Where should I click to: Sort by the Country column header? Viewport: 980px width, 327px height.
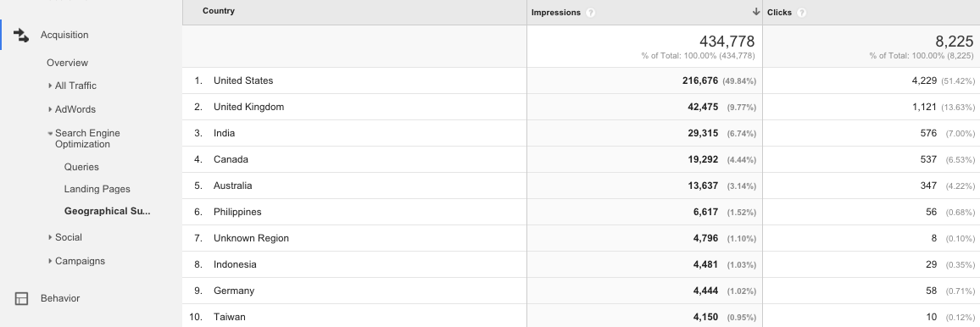pos(219,11)
